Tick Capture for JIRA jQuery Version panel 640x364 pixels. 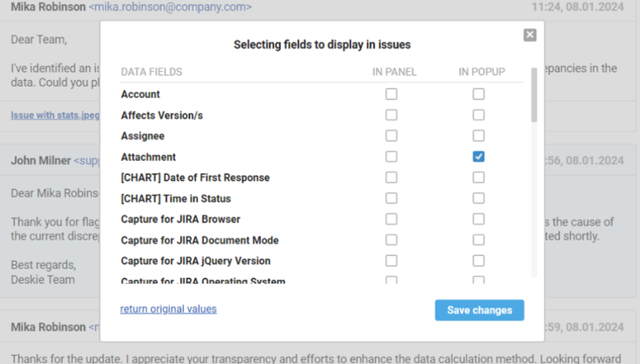[x=391, y=261]
